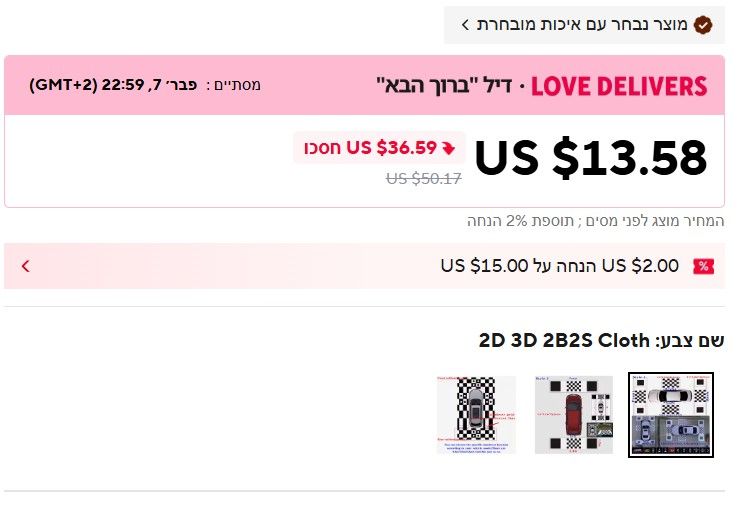Viewport: 751px width, 505px height.
Task: Click the current price US $13.58
Action: tap(591, 157)
